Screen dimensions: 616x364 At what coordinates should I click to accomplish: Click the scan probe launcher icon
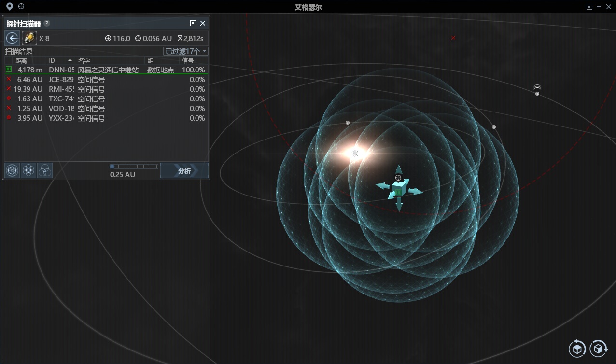(29, 38)
